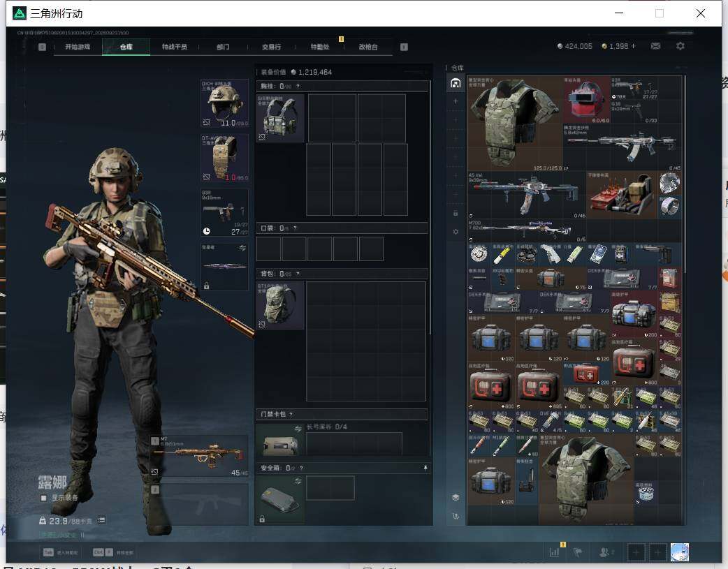Click swap arrows on the melee weapon slot
Viewport: 728px width, 569px height.
242,249
